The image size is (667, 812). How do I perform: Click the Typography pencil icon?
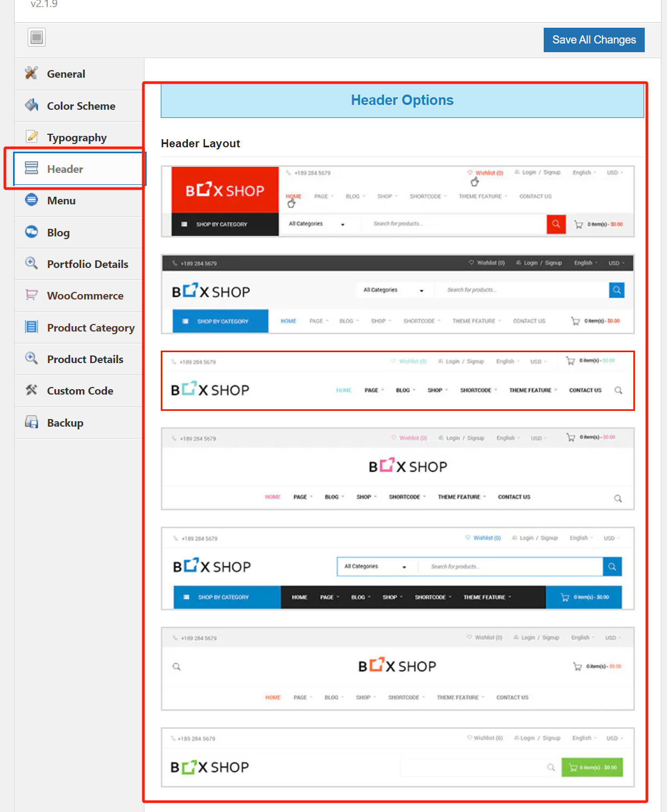31,137
